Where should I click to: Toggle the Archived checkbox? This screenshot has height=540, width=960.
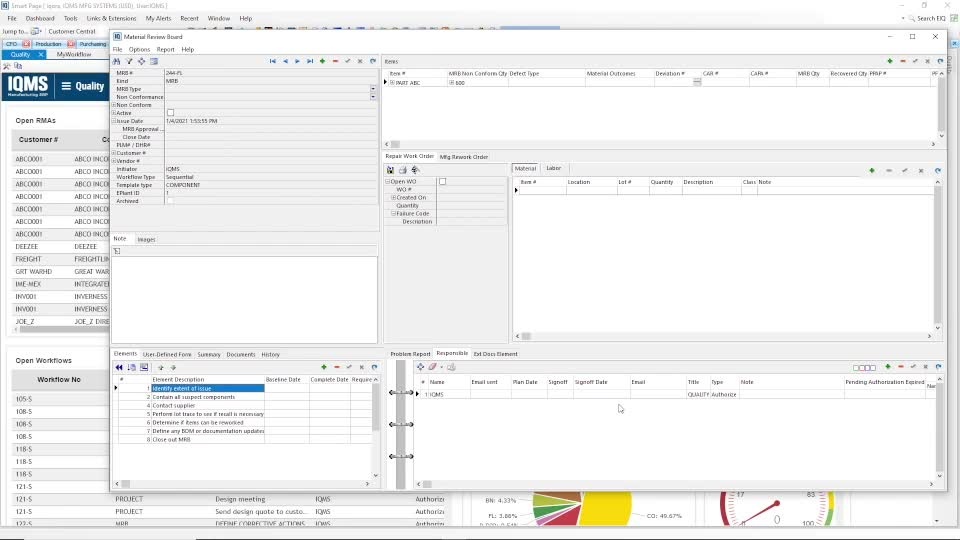(x=170, y=201)
